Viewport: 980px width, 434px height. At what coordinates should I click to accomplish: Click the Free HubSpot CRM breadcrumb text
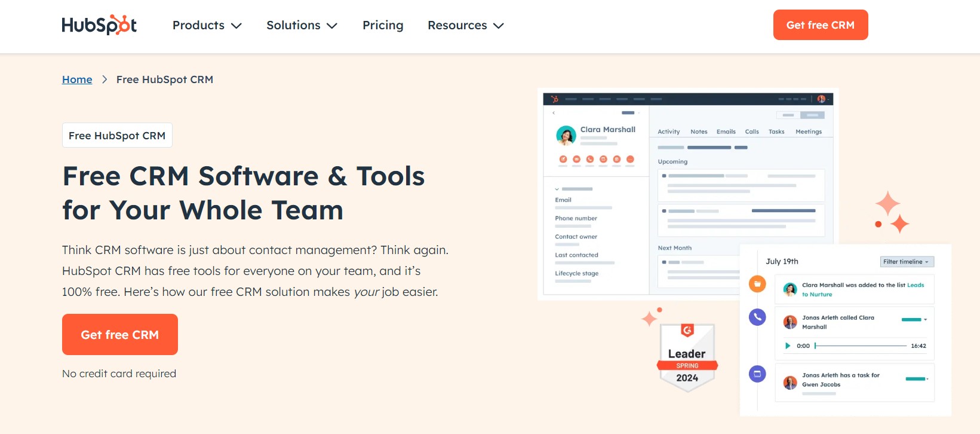coord(165,80)
